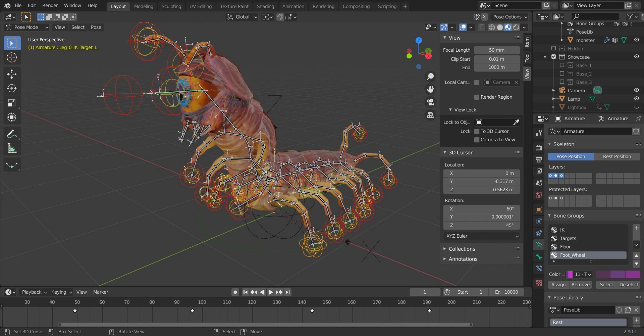
Task: Switch viewport to rendered shading mode
Action: point(516,28)
